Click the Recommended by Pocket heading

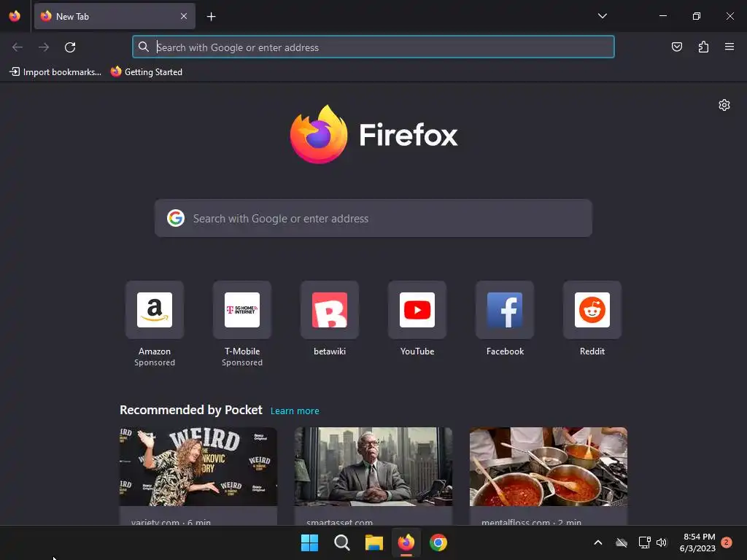(x=191, y=410)
